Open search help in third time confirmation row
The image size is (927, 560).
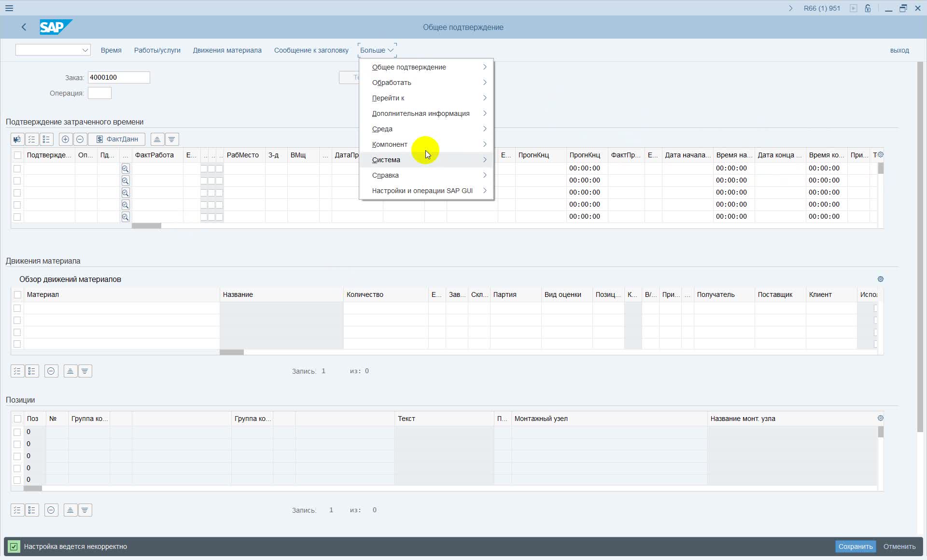(x=126, y=193)
